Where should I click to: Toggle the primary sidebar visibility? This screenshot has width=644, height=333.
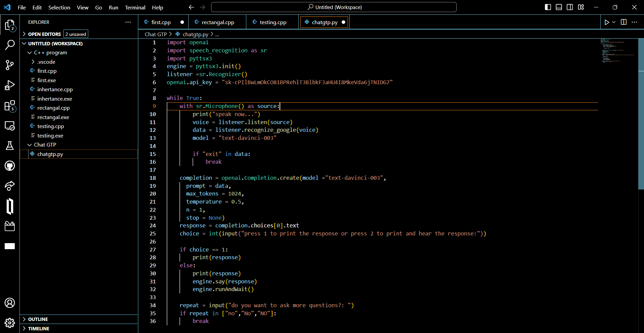548,7
